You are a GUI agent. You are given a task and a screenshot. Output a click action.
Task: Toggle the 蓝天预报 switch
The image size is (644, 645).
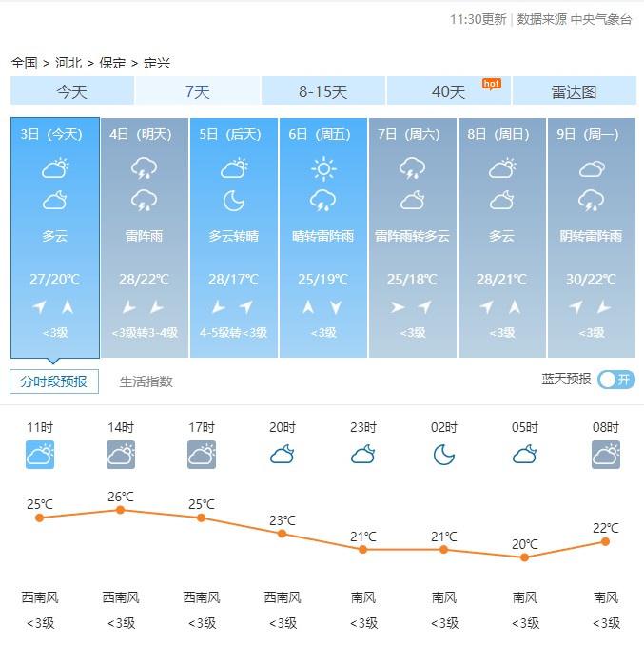pos(616,380)
